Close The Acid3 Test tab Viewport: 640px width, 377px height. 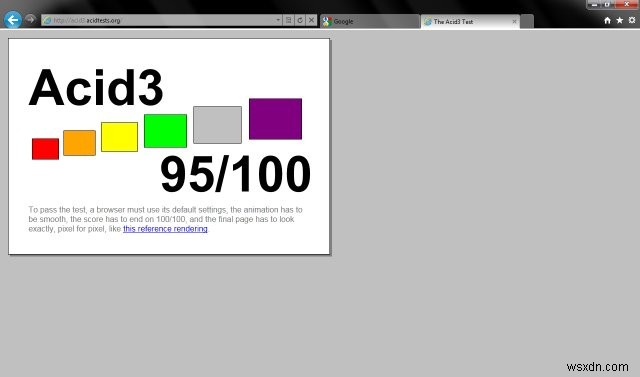coord(514,22)
